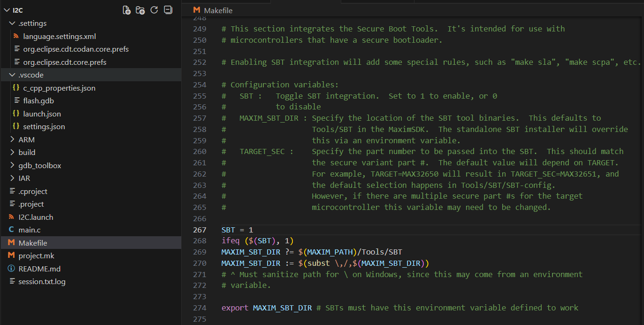Open the .cproject file
The height and width of the screenshot is (325, 644).
(x=33, y=191)
